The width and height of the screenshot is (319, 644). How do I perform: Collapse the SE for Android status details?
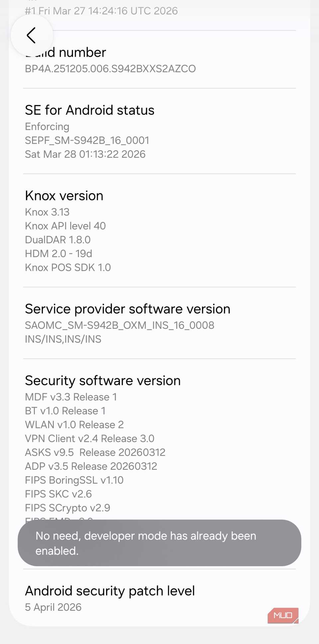click(x=90, y=110)
